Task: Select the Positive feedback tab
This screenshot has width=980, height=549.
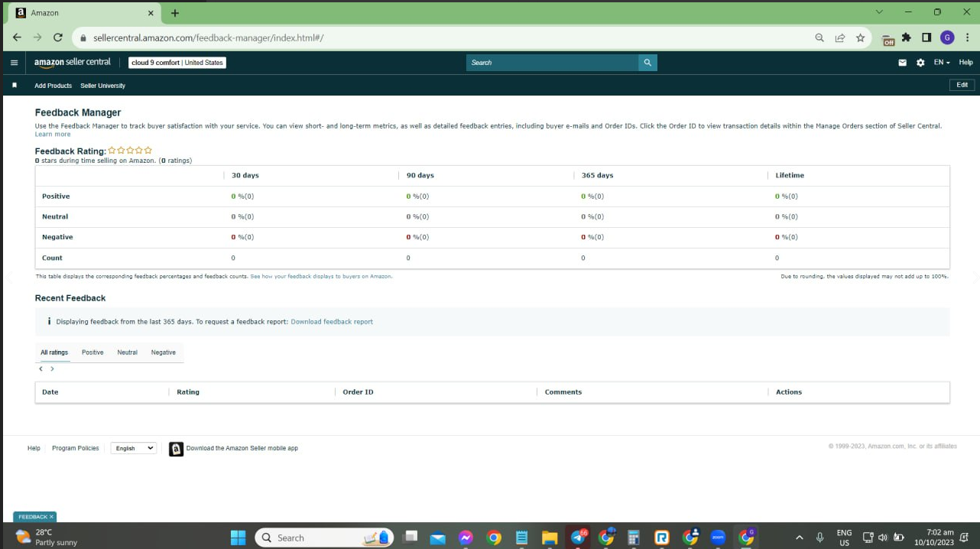Action: [x=92, y=352]
